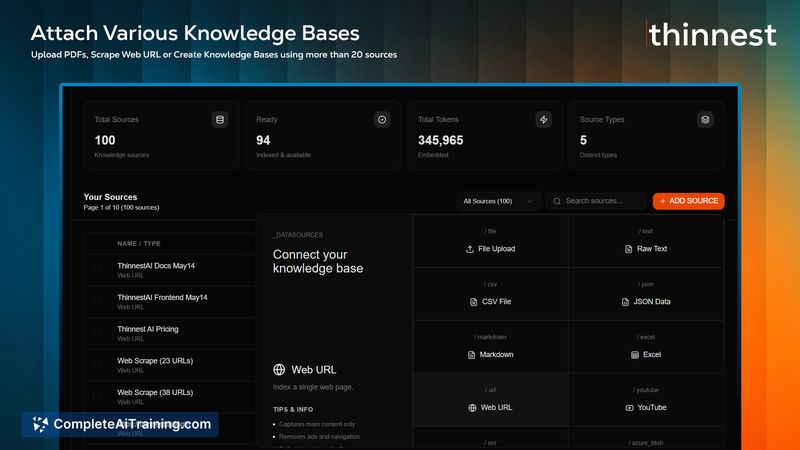The image size is (800, 450).
Task: Choose the Web URL source tile
Action: coord(490,399)
